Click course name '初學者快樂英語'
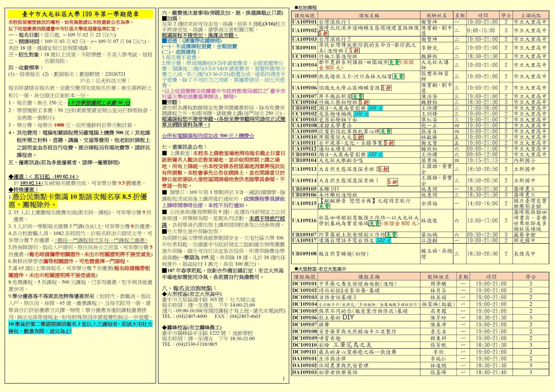 coord(338,373)
